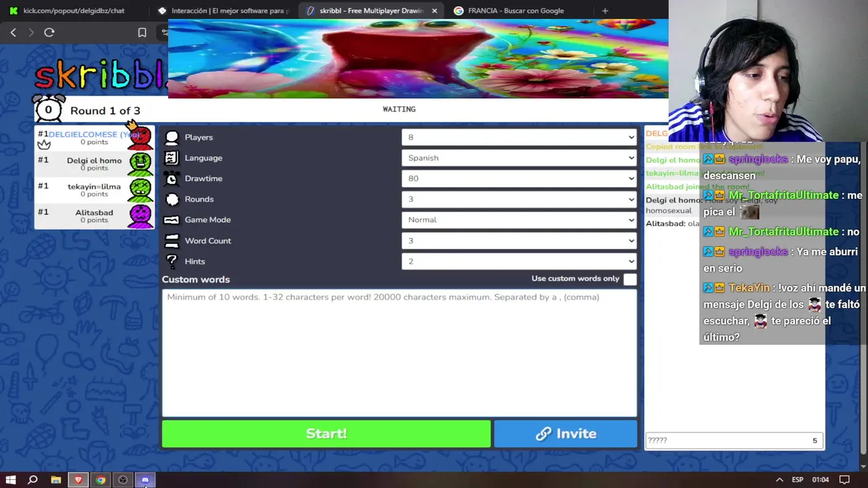The height and width of the screenshot is (488, 868).
Task: Click the browser back arrow
Action: (x=13, y=33)
